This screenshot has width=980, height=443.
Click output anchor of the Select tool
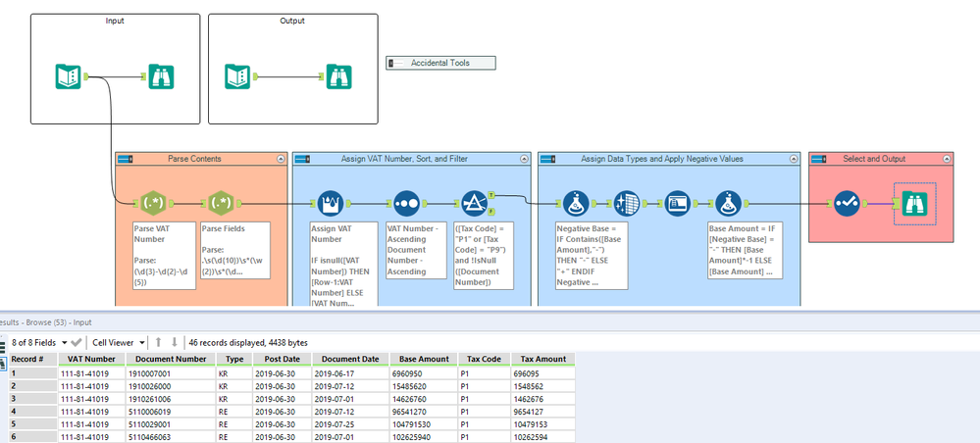[x=864, y=203]
